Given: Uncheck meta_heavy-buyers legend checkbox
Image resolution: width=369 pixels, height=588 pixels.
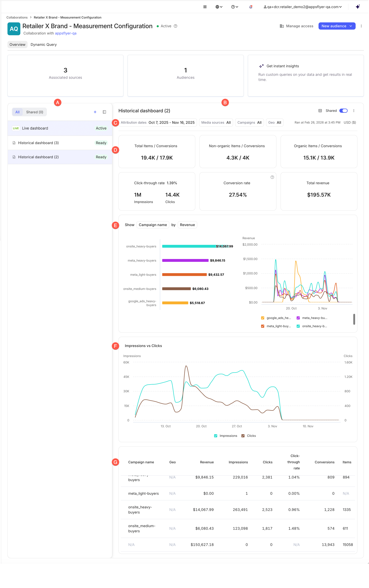Looking at the screenshot, I should (298, 318).
